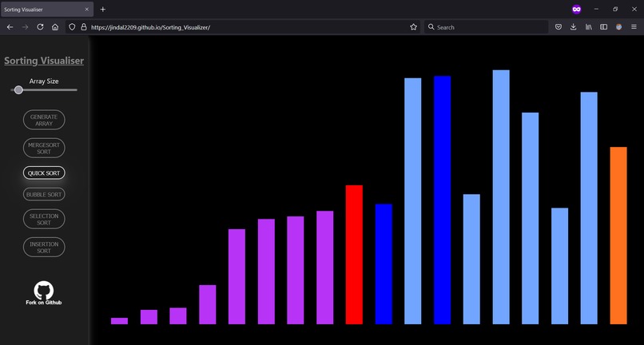Viewport: 644px width, 345px height.
Task: Select the Sorting Visualiser tab
Action: pos(47,9)
